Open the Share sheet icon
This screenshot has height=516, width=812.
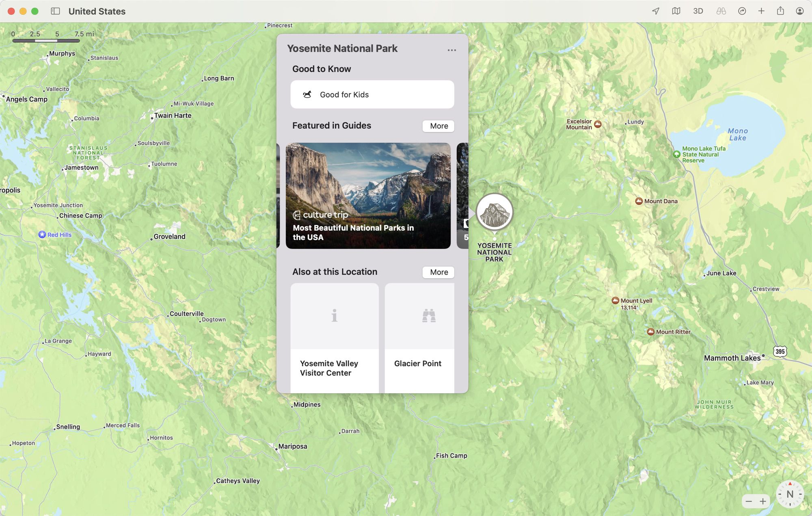(780, 11)
